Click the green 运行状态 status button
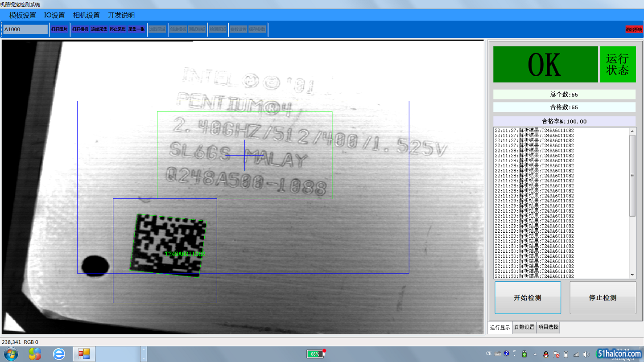This screenshot has width=644, height=362. 618,65
